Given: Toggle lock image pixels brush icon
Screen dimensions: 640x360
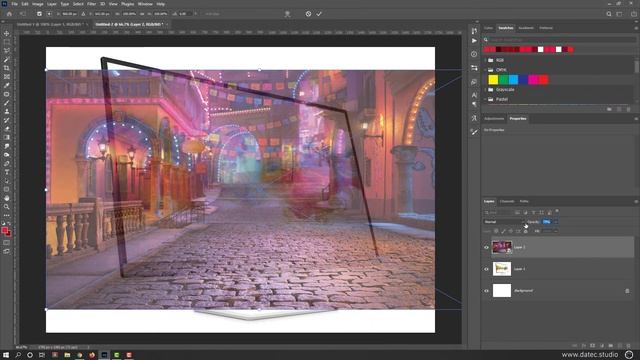Looking at the screenshot, I should tap(503, 231).
